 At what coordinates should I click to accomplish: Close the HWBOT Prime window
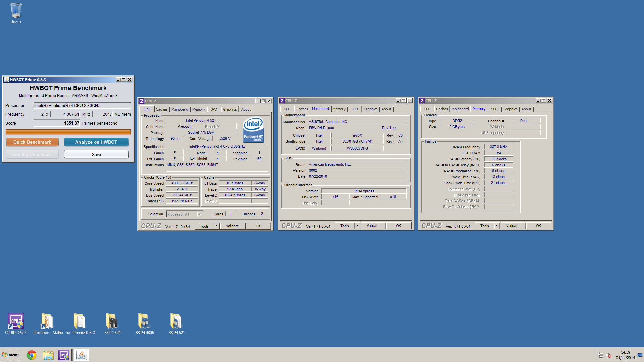[130, 80]
